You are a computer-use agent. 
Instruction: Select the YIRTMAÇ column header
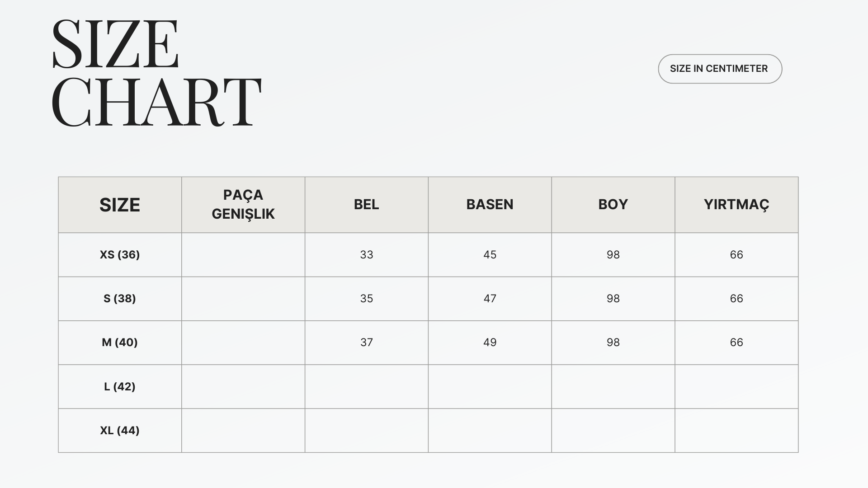click(736, 205)
